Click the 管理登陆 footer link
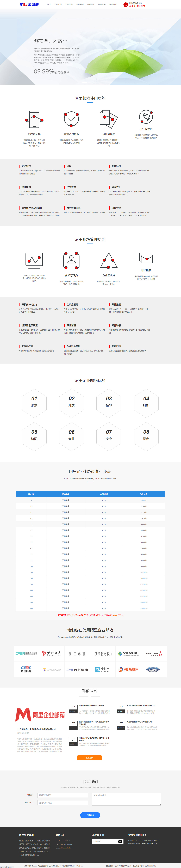 click(110, 866)
